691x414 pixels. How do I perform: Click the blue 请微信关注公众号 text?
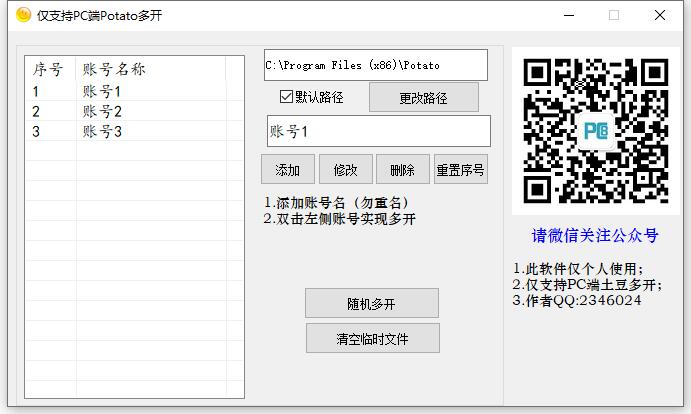[x=595, y=235]
